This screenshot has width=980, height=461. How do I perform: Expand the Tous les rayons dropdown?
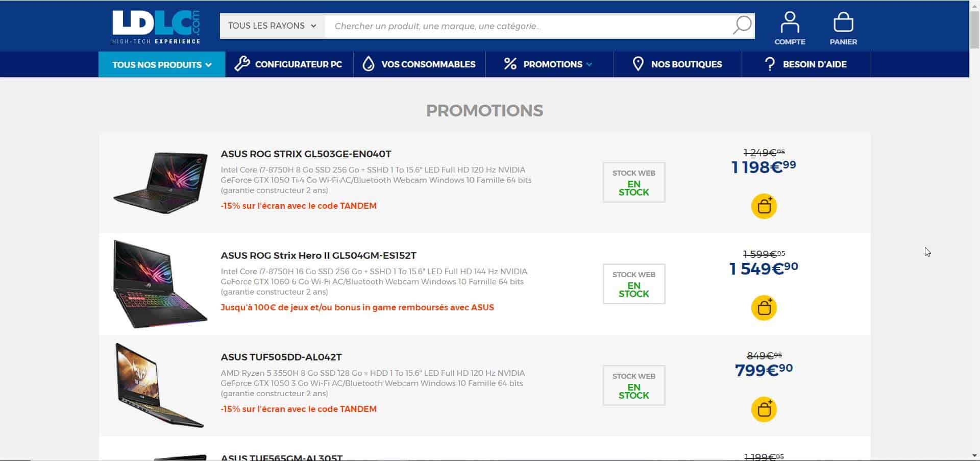click(272, 26)
